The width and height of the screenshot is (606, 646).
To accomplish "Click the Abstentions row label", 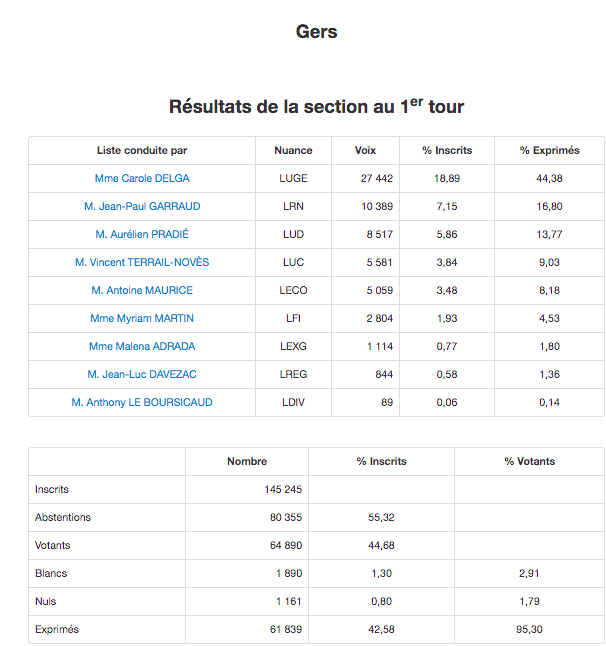I will 63,518.
